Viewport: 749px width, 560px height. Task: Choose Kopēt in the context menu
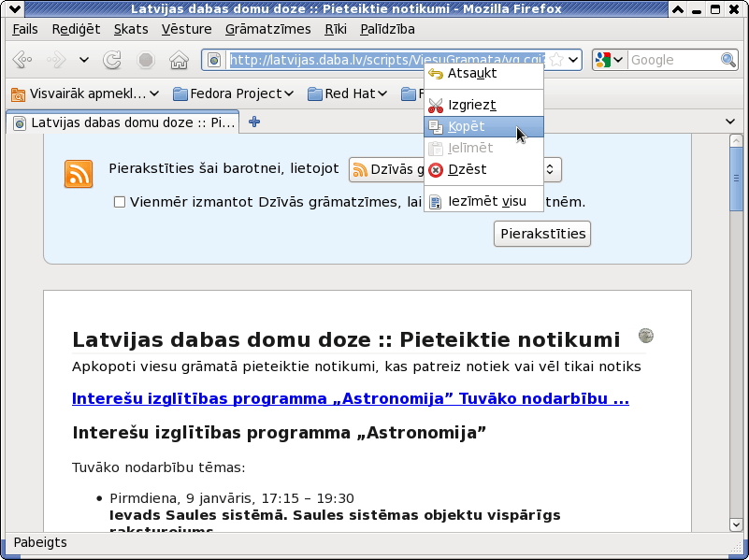pos(483,126)
